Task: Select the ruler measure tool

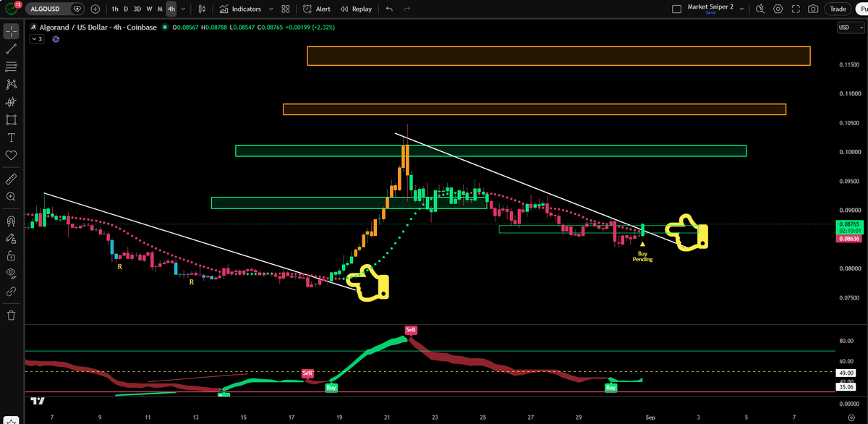Action: coord(12,178)
